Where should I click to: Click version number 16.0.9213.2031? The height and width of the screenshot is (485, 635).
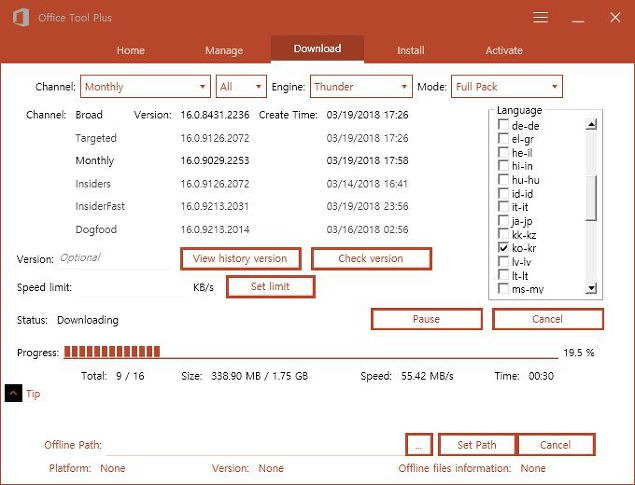pos(215,206)
